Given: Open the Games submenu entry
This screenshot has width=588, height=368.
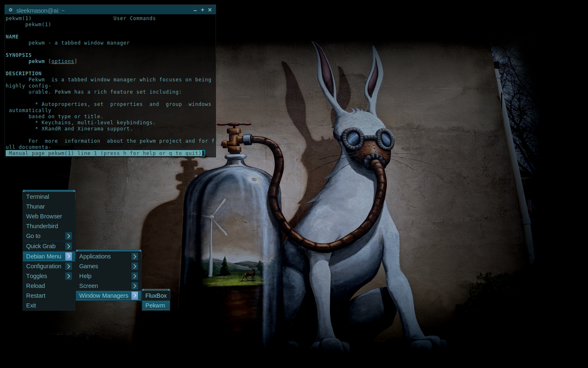Looking at the screenshot, I should point(108,266).
